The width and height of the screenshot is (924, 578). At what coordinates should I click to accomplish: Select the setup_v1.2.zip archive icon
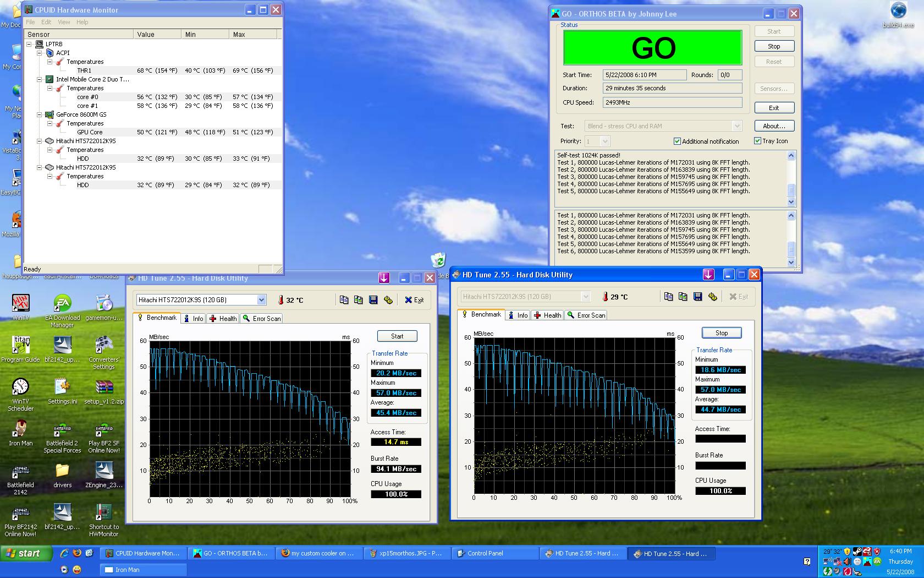tap(104, 391)
